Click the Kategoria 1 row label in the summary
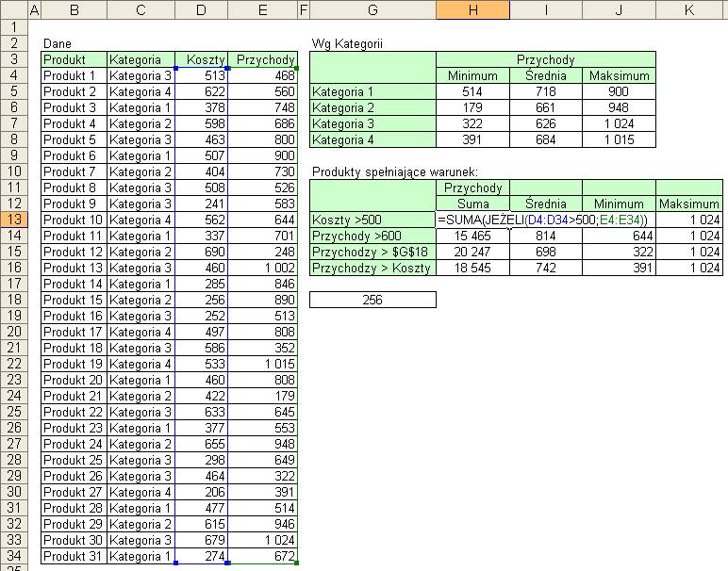 click(x=372, y=91)
